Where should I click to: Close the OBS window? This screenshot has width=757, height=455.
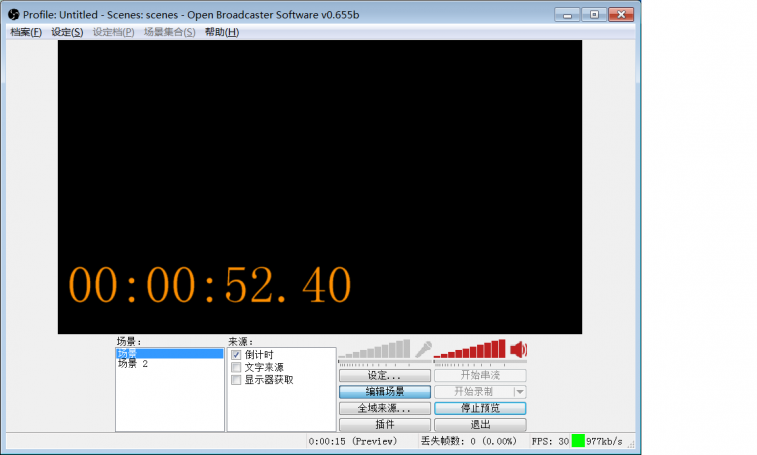[x=621, y=14]
